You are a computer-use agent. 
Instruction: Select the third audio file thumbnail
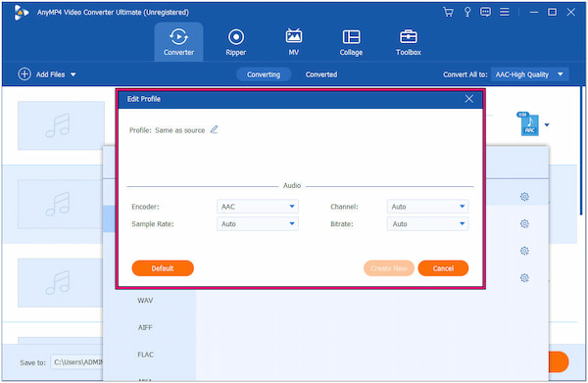(x=61, y=282)
